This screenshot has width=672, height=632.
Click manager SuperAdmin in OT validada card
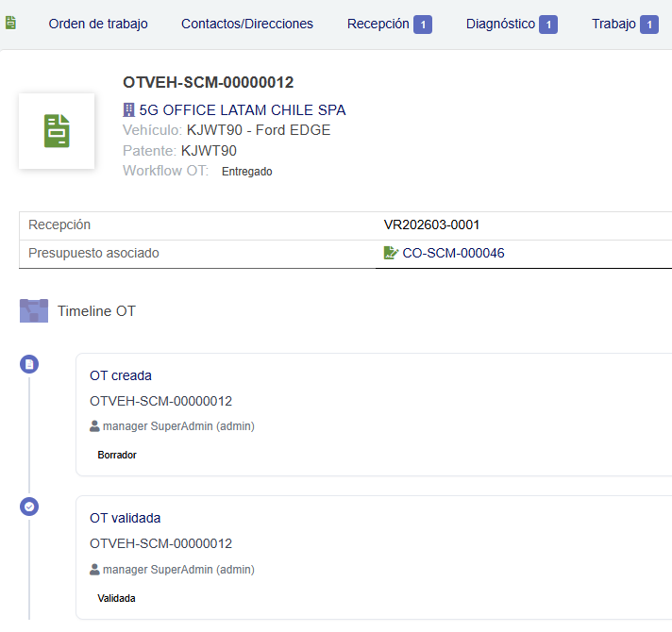pyautogui.click(x=178, y=570)
